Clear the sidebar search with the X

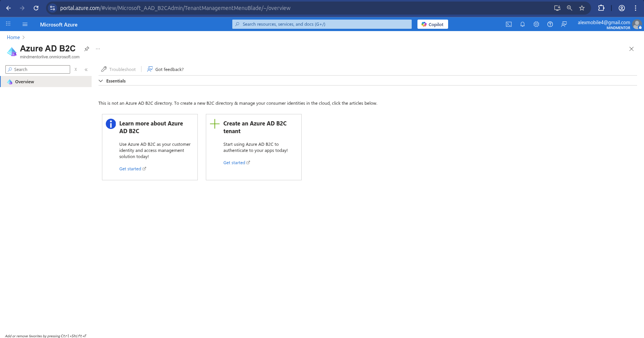tap(76, 69)
